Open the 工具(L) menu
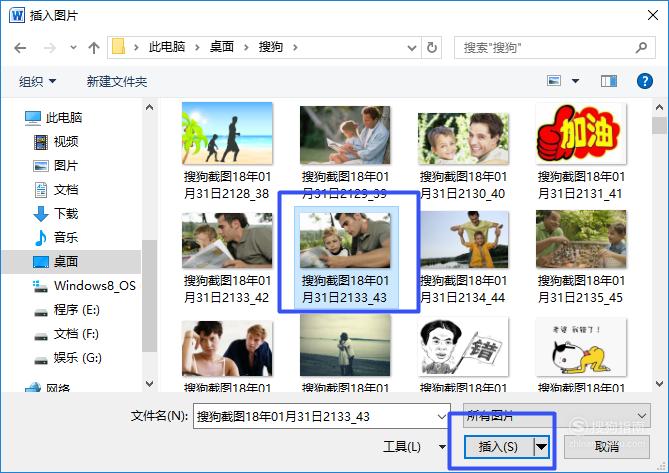 click(414, 447)
